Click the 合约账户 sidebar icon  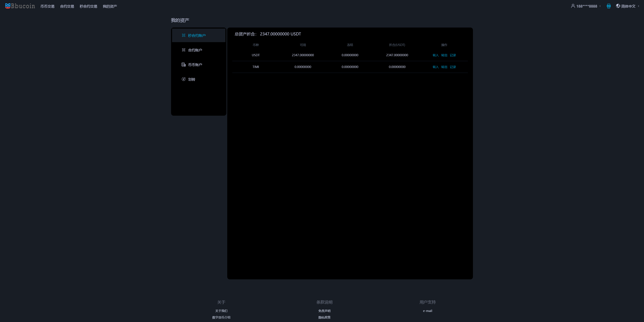point(183,50)
